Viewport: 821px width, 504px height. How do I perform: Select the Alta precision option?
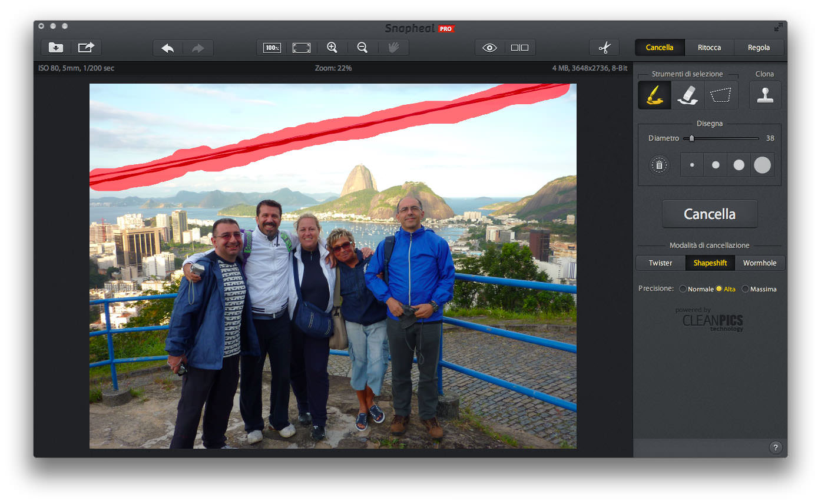(x=719, y=289)
